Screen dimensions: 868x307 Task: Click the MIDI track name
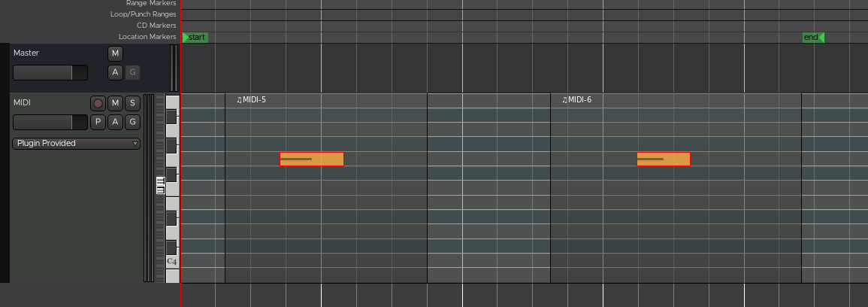tap(23, 102)
